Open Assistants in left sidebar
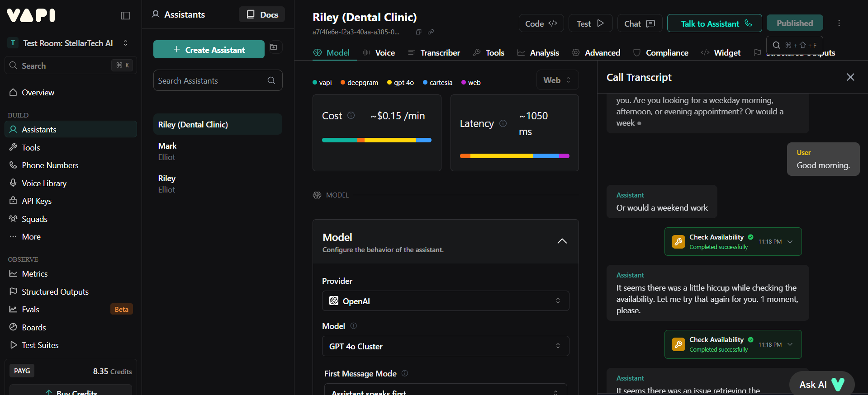This screenshot has width=868, height=395. tap(71, 129)
